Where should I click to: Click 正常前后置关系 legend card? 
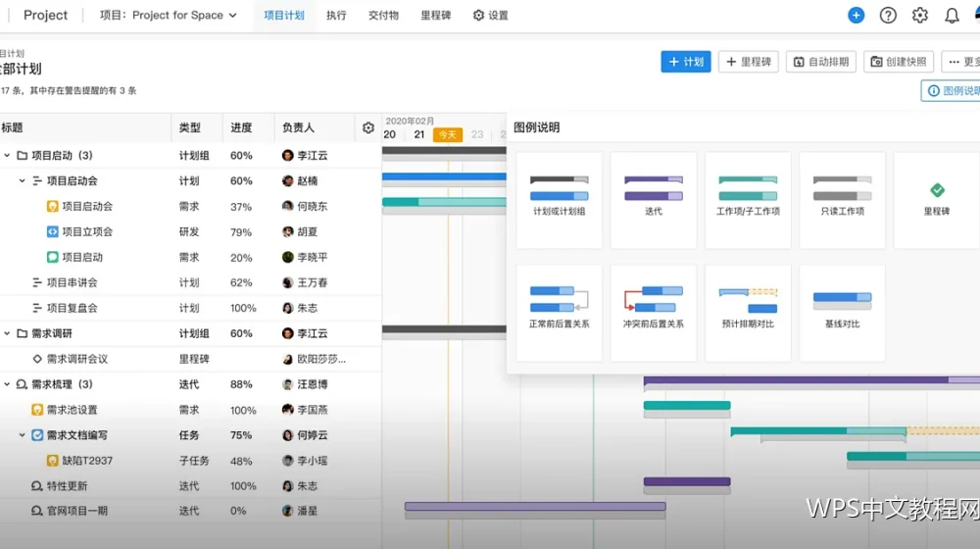pyautogui.click(x=560, y=313)
